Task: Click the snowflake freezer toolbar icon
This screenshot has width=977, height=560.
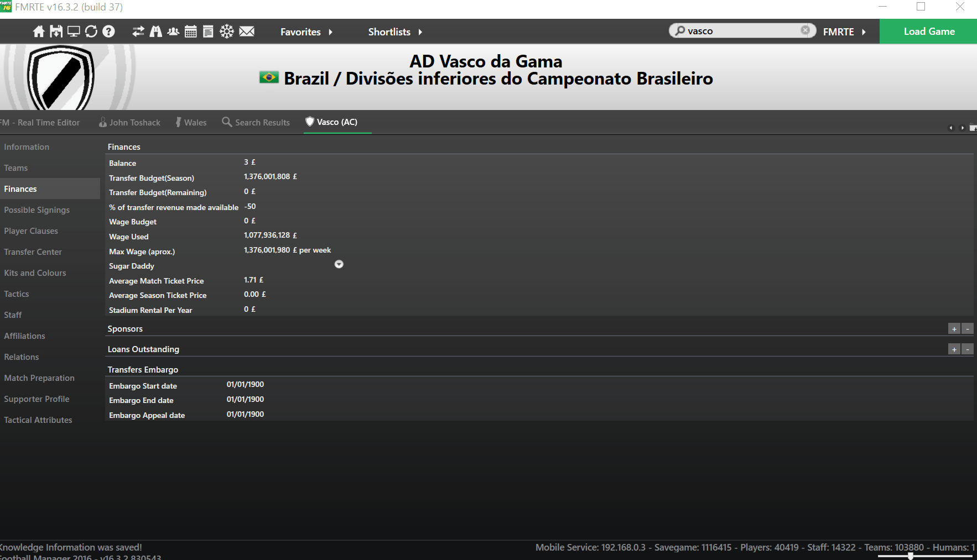Action: [227, 32]
